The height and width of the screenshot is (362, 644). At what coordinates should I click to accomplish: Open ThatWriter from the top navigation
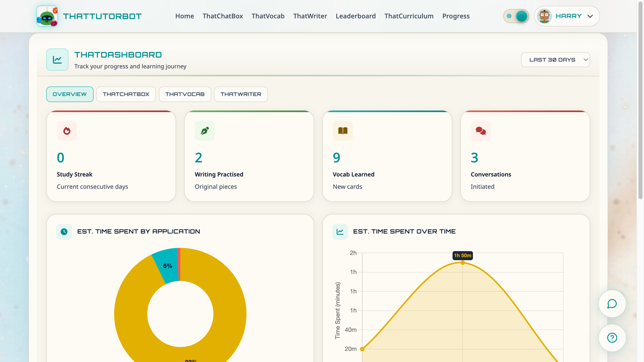click(x=310, y=16)
